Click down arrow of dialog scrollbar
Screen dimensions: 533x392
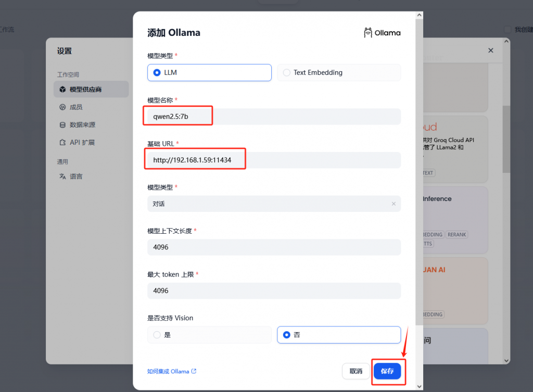point(419,386)
